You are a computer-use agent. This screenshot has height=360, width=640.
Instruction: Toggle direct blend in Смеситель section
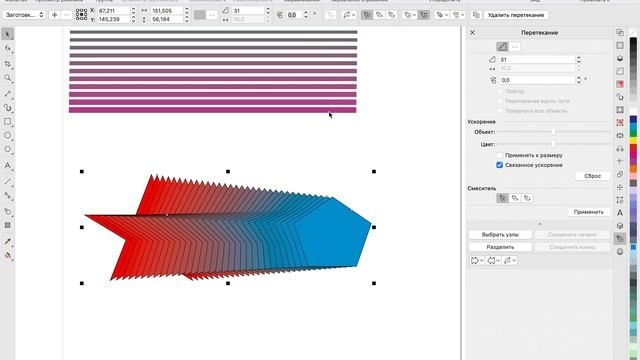(x=502, y=198)
